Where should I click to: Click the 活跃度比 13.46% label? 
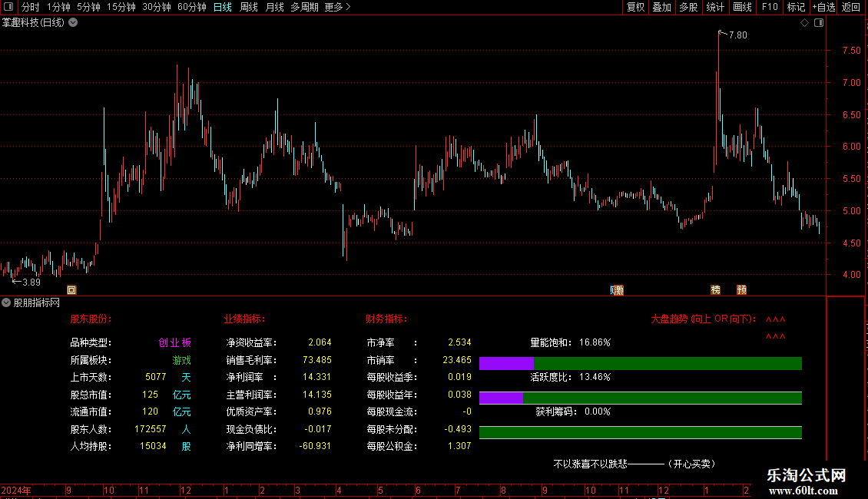[x=570, y=377]
